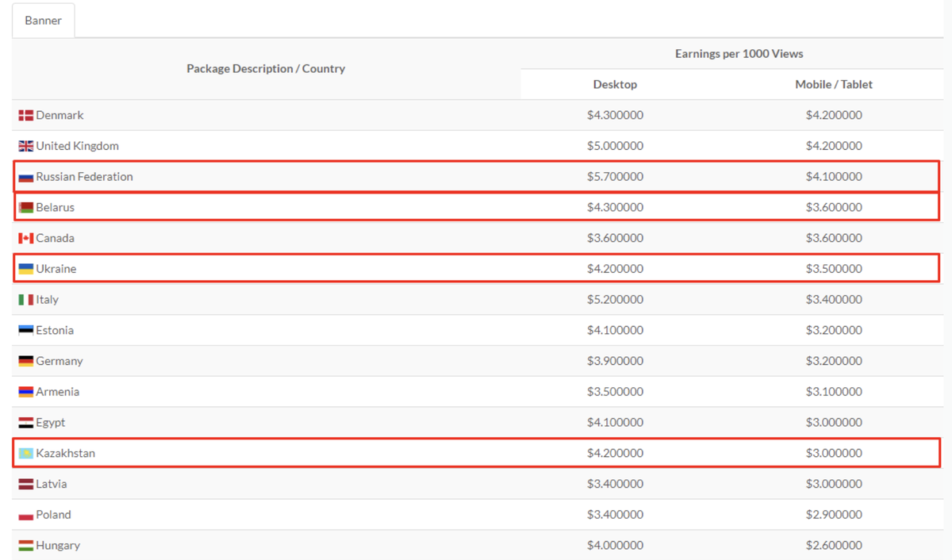Click the Kazakhstan flag icon

tap(26, 454)
